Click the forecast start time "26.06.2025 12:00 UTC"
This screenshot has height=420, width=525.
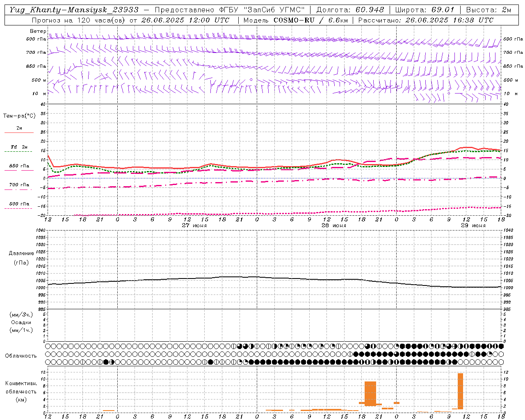[185, 20]
